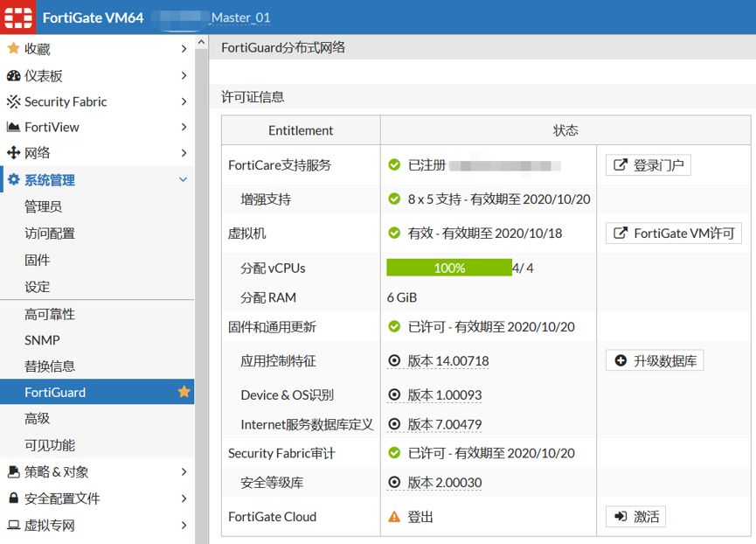
Task: Click the 系统管理 gear icon
Action: (13, 180)
